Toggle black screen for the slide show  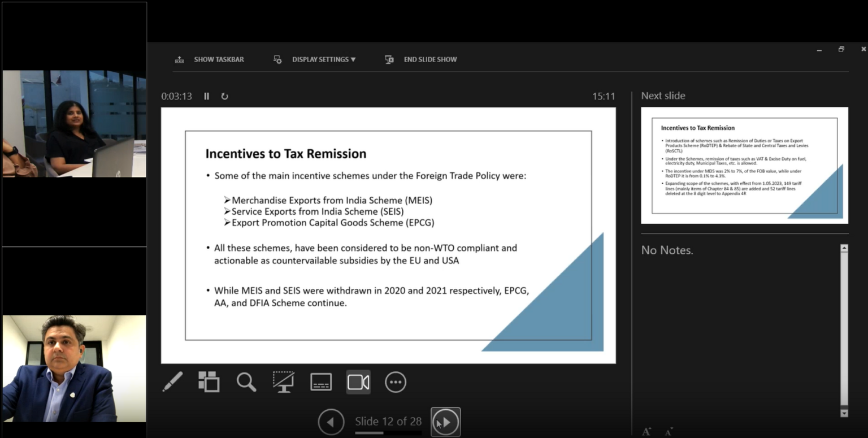pyautogui.click(x=283, y=382)
